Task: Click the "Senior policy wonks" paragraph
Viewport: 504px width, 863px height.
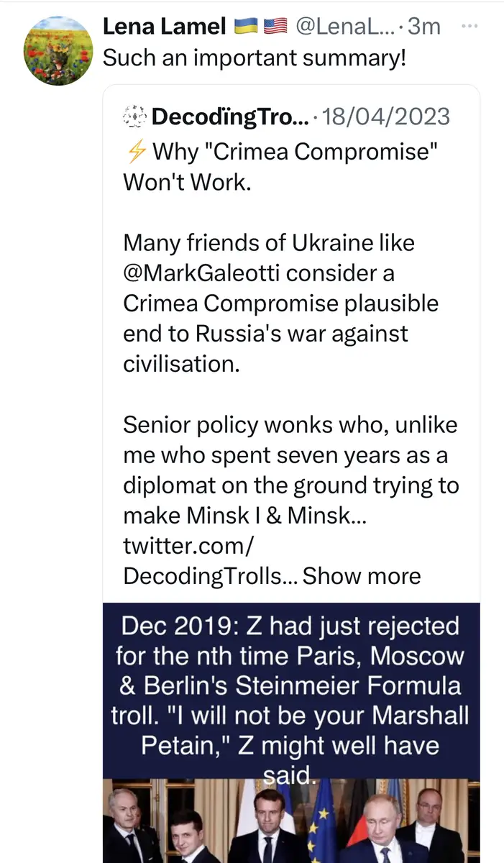Action: tap(290, 470)
